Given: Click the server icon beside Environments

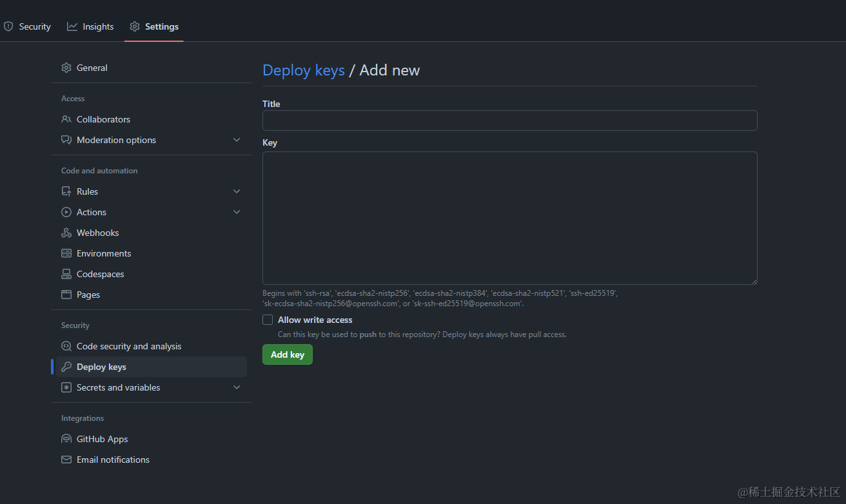Looking at the screenshot, I should point(66,253).
